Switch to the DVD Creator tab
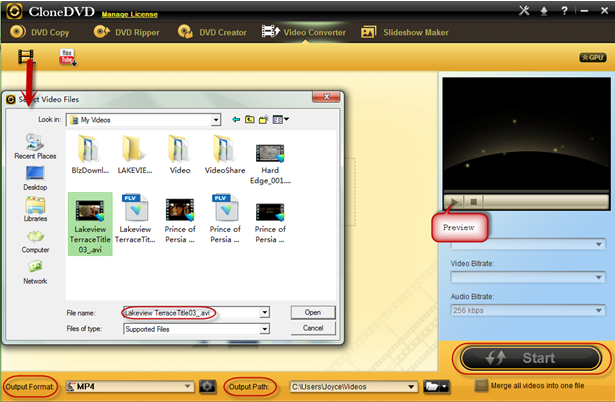The width and height of the screenshot is (615, 402). [212, 32]
